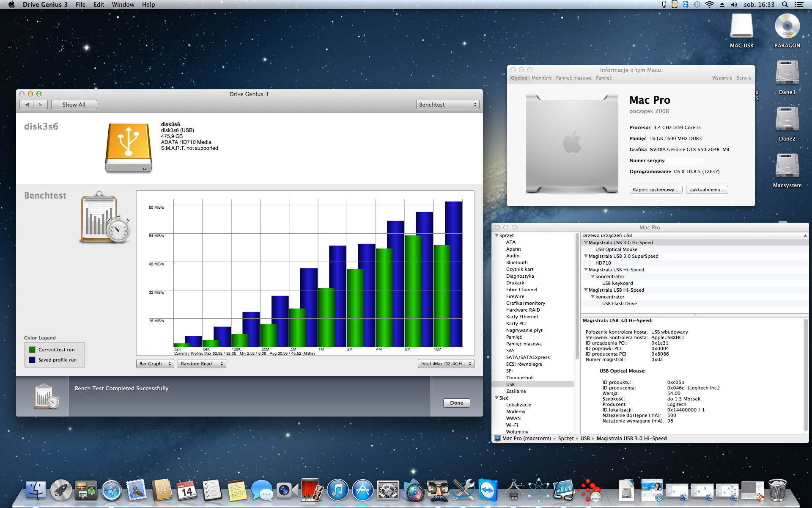The height and width of the screenshot is (508, 812).
Task: Select the Dane1 hard drive on desktop
Action: point(787,77)
